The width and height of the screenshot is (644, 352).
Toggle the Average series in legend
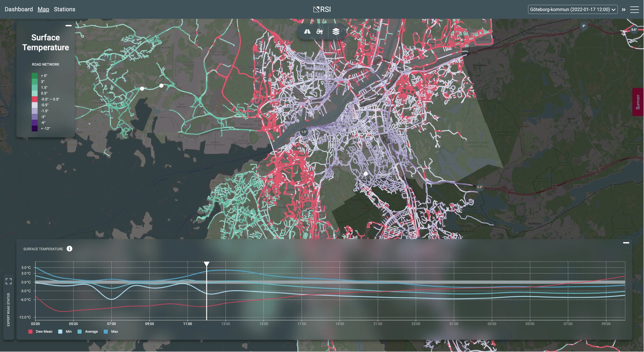88,331
